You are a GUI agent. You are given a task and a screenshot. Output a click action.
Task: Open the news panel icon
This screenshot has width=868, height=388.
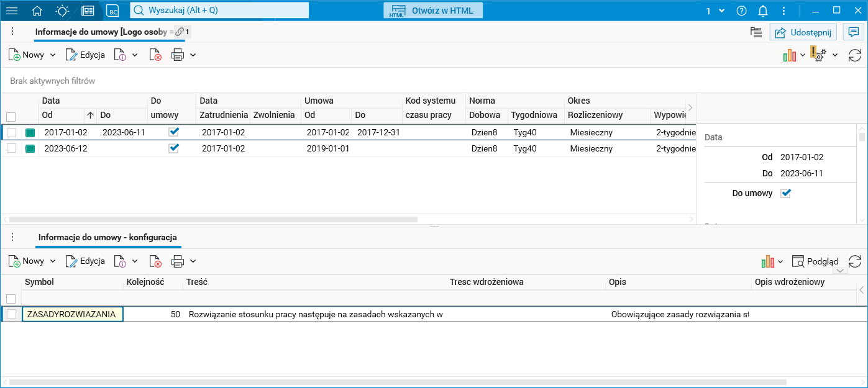coord(88,11)
